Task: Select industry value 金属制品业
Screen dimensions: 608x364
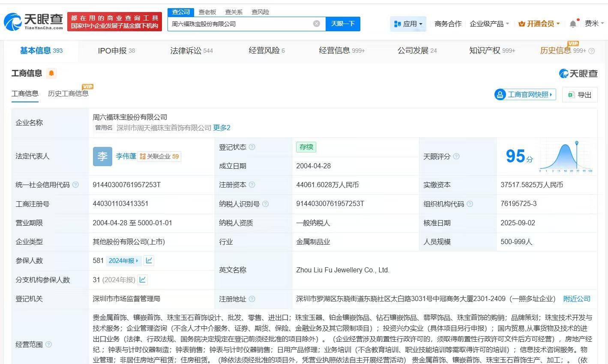Action: (x=313, y=242)
